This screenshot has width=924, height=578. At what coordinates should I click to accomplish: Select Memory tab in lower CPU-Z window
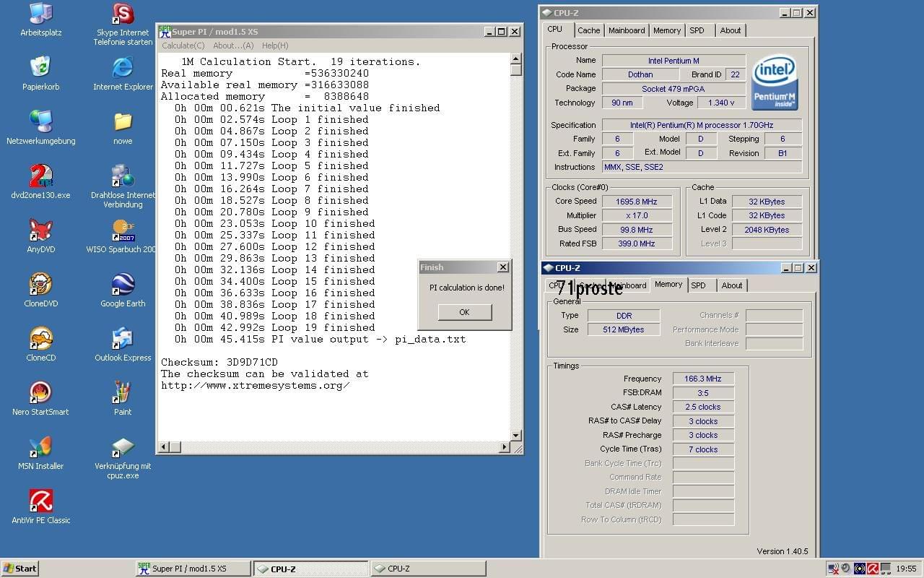[668, 284]
